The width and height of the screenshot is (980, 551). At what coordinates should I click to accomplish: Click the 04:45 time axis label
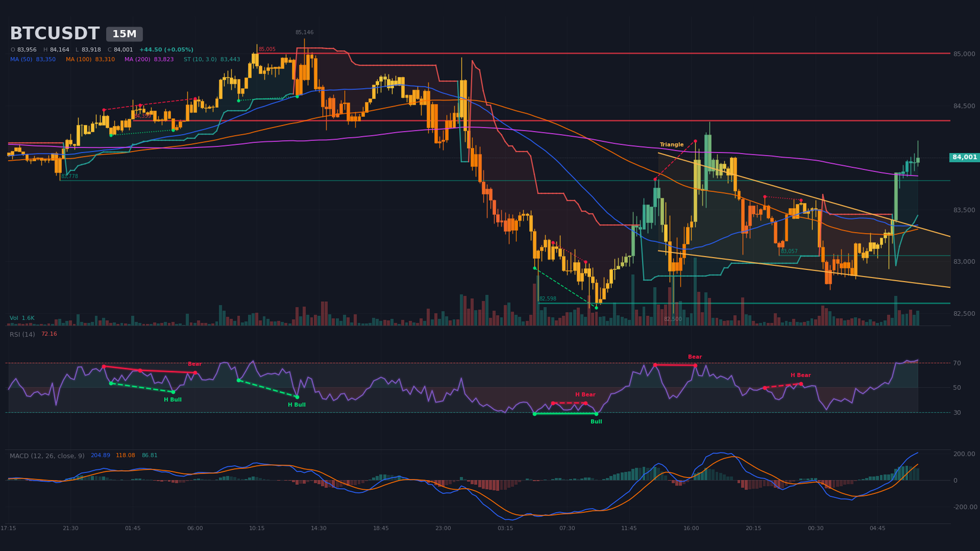pyautogui.click(x=877, y=528)
